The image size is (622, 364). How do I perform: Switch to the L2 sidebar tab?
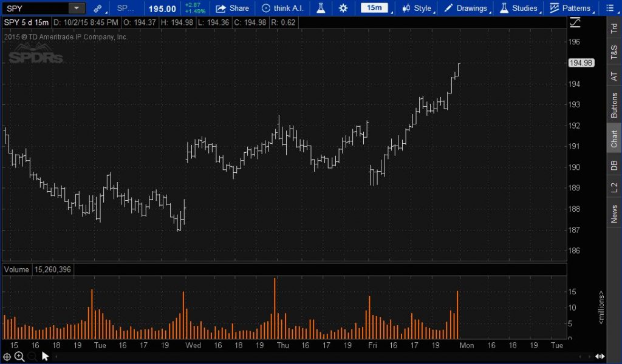click(614, 187)
